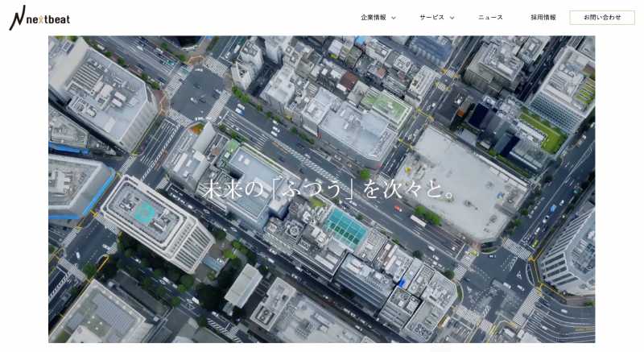The image size is (644, 352).
Task: Click the nextbeat N logo mark
Action: click(x=16, y=18)
